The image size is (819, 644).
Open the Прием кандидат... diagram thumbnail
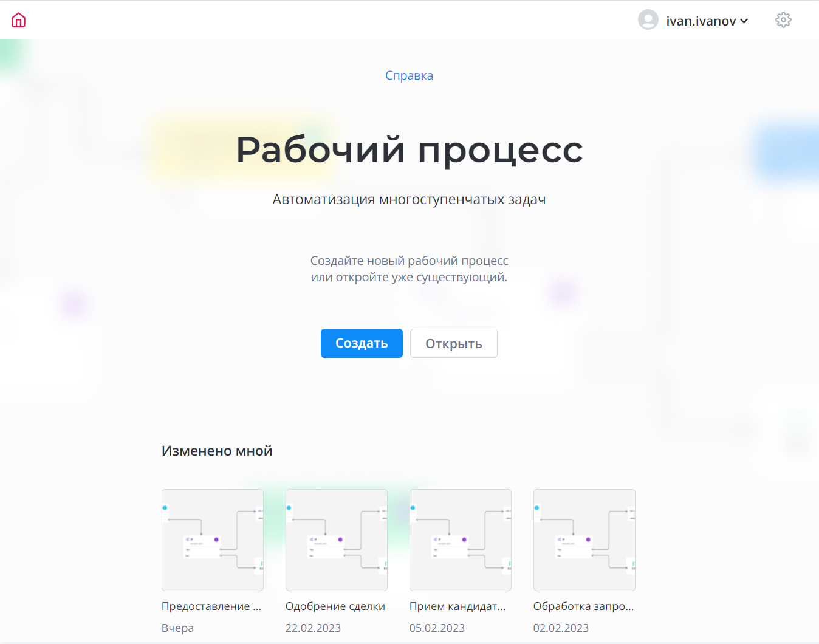pos(461,540)
